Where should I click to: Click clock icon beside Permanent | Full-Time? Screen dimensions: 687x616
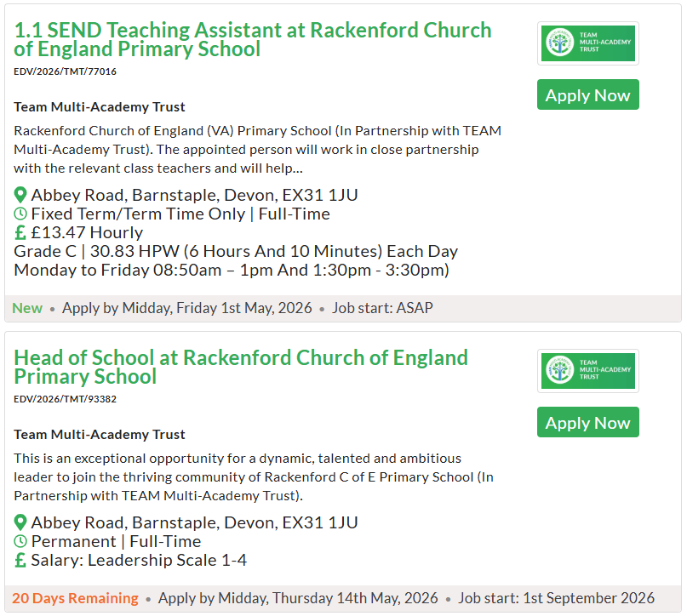(20, 541)
